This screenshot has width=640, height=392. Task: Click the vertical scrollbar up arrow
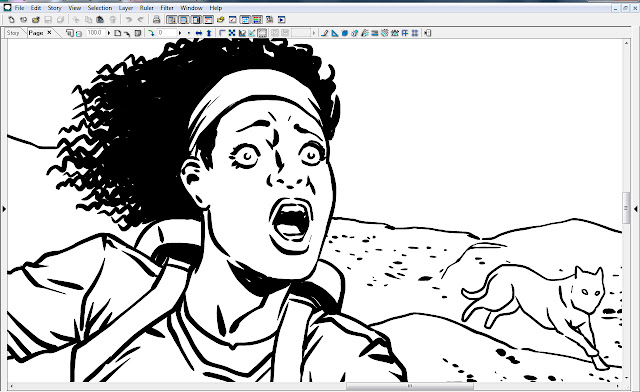626,42
